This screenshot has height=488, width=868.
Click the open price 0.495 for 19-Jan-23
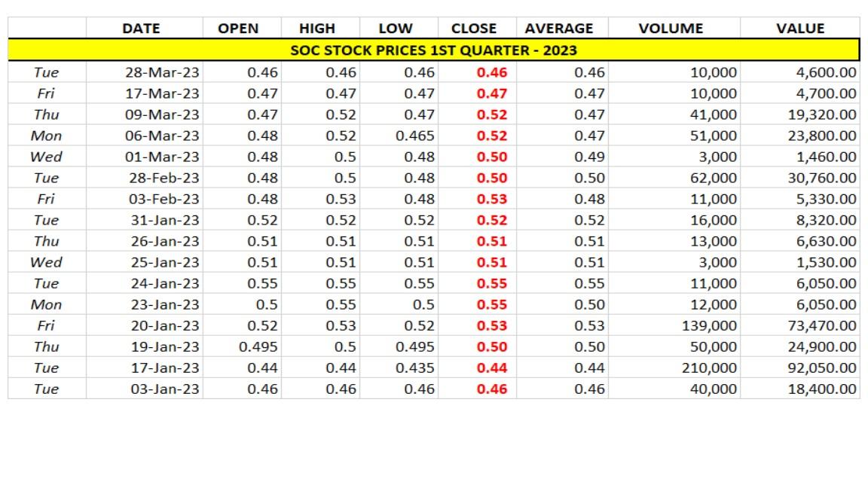(256, 346)
